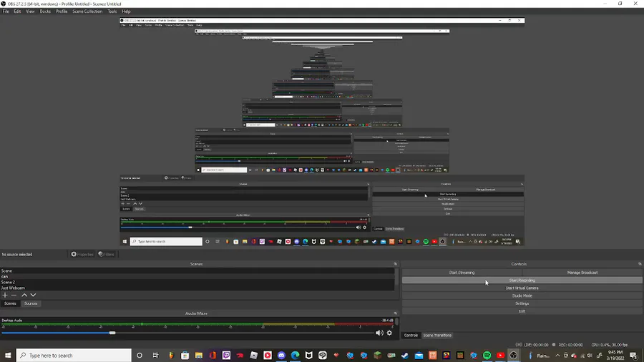Pop out the Controls dock
Image resolution: width=644 pixels, height=362 pixels.
click(640, 264)
